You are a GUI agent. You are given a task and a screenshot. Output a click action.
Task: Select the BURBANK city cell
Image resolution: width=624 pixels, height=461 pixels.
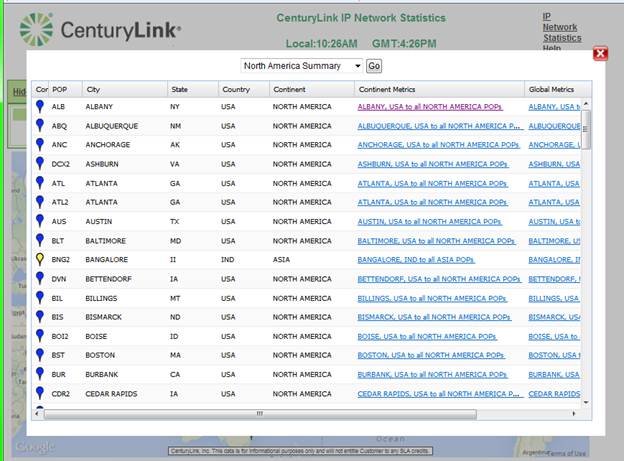point(102,375)
